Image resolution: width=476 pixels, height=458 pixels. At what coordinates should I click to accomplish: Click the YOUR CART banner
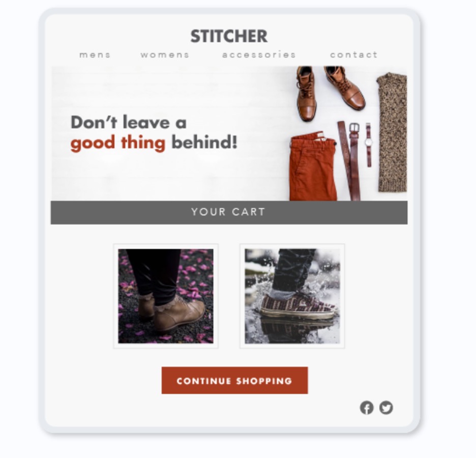coord(229,212)
